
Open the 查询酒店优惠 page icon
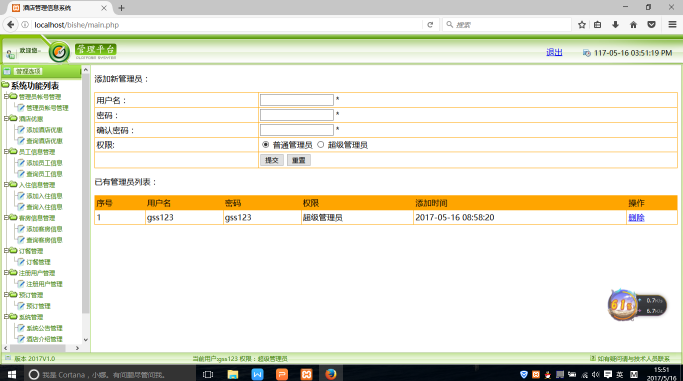20,141
